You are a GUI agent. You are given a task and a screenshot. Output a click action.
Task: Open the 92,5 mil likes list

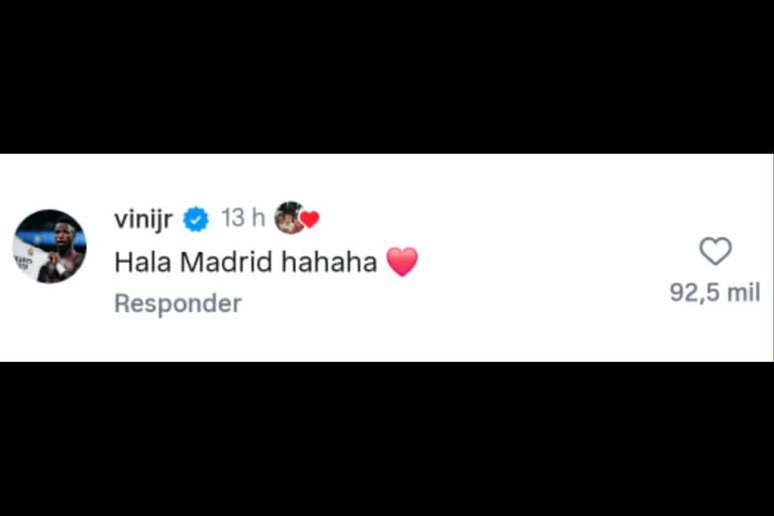coord(715,292)
